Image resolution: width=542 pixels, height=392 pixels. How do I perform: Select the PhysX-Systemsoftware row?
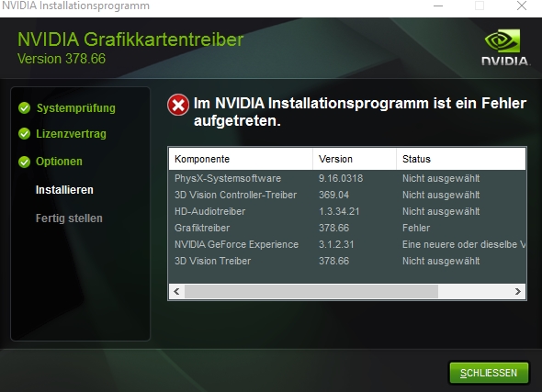click(x=347, y=178)
